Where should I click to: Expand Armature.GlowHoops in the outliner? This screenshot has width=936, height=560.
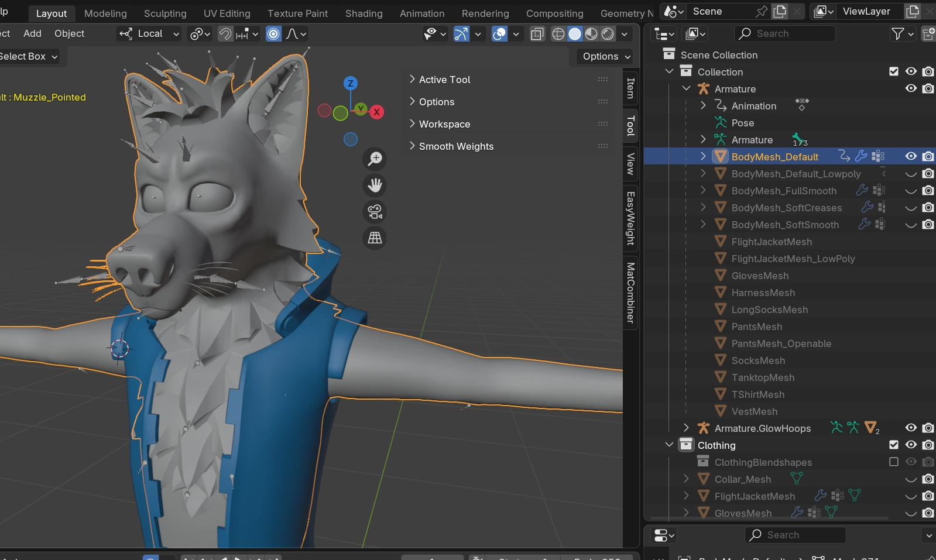pos(686,428)
